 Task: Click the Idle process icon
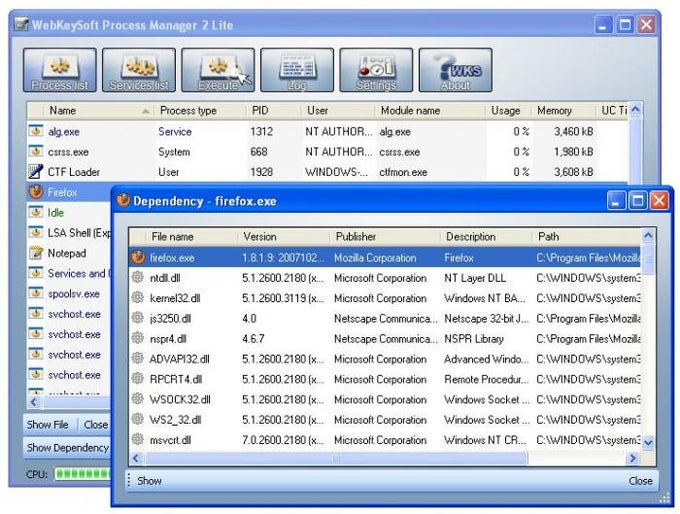pos(36,212)
